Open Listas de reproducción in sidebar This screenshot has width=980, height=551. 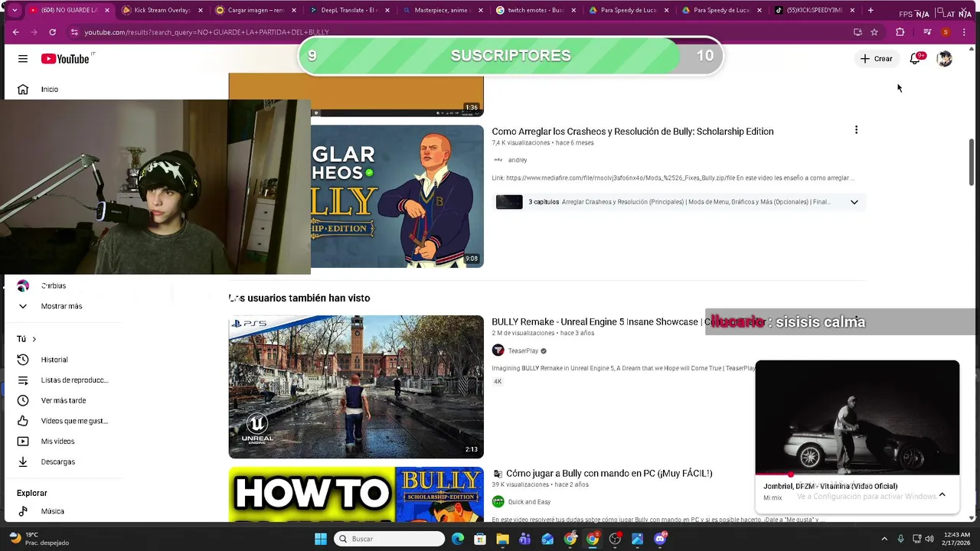(74, 380)
